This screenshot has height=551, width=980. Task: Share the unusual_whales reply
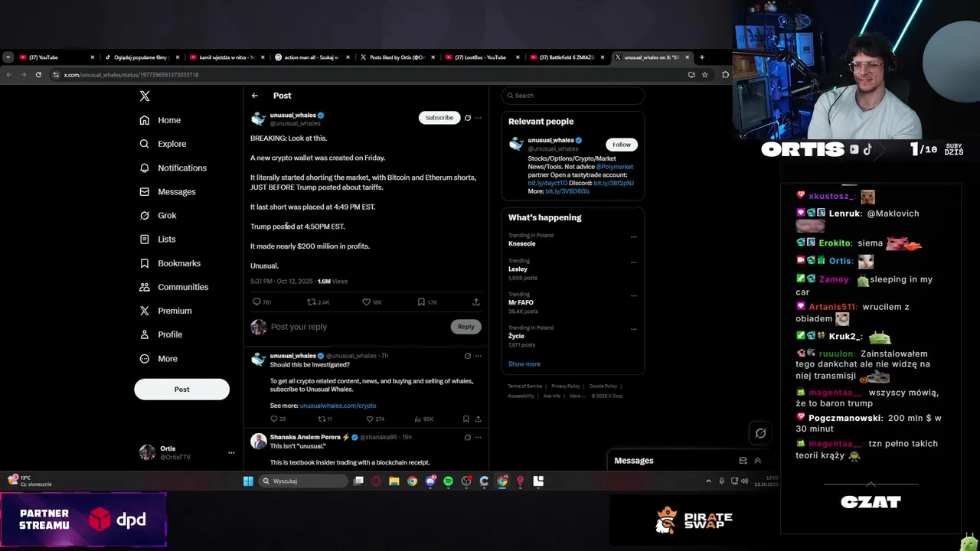[479, 419]
